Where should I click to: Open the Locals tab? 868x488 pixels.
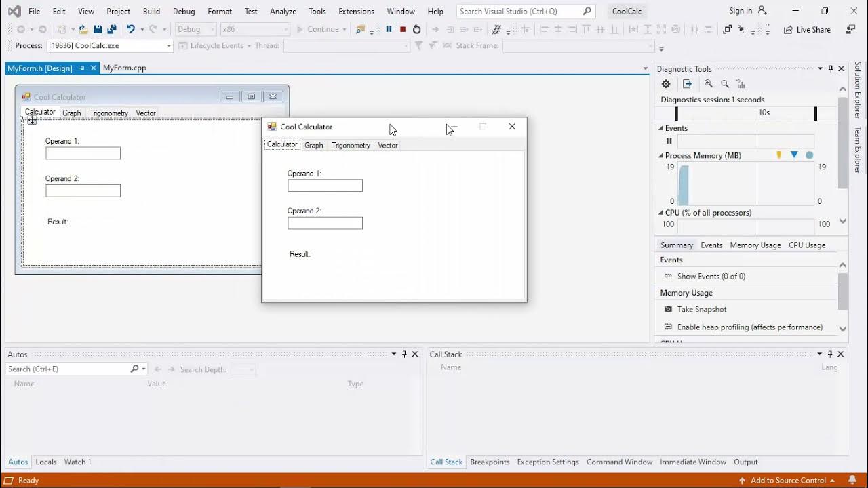click(x=45, y=462)
